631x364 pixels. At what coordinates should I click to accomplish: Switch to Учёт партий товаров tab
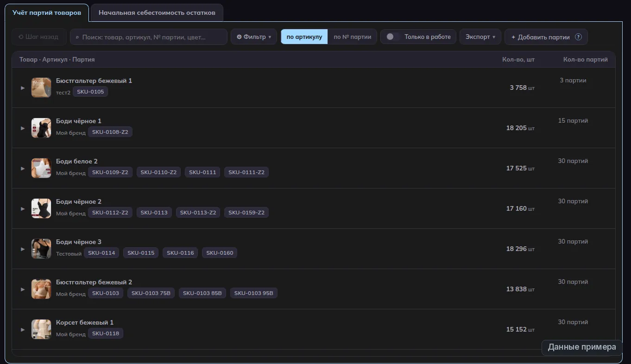point(46,13)
